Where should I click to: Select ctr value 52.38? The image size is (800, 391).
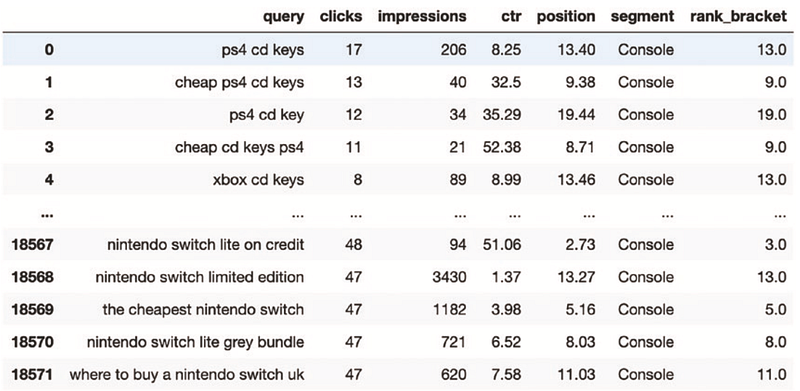pyautogui.click(x=502, y=148)
